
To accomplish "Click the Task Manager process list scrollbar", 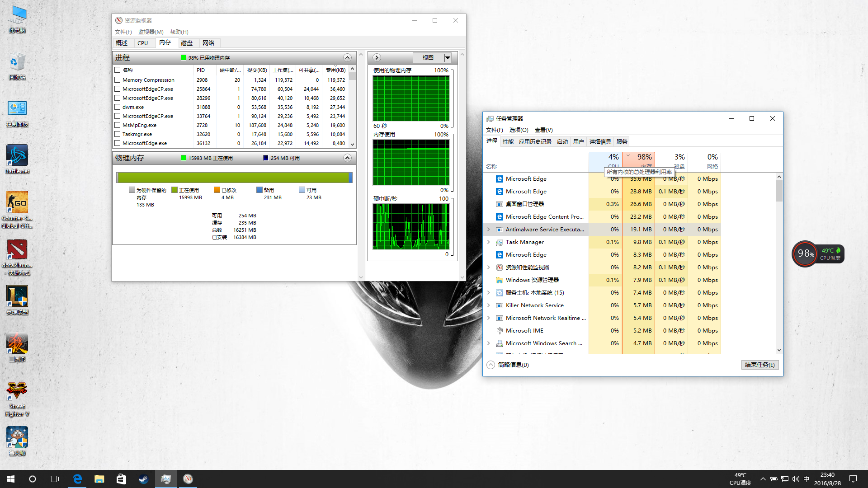I will [x=779, y=263].
